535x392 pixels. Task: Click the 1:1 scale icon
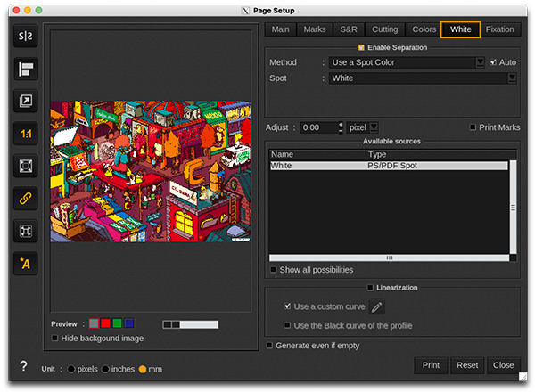tap(25, 134)
